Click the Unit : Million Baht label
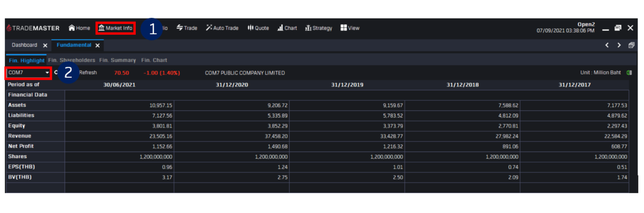The width and height of the screenshot is (644, 213). tap(600, 72)
